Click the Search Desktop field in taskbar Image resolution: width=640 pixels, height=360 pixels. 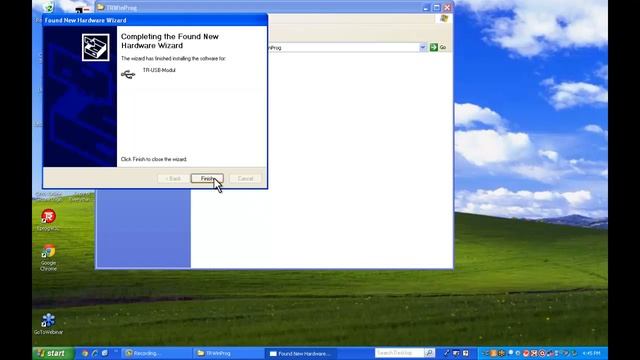(399, 353)
